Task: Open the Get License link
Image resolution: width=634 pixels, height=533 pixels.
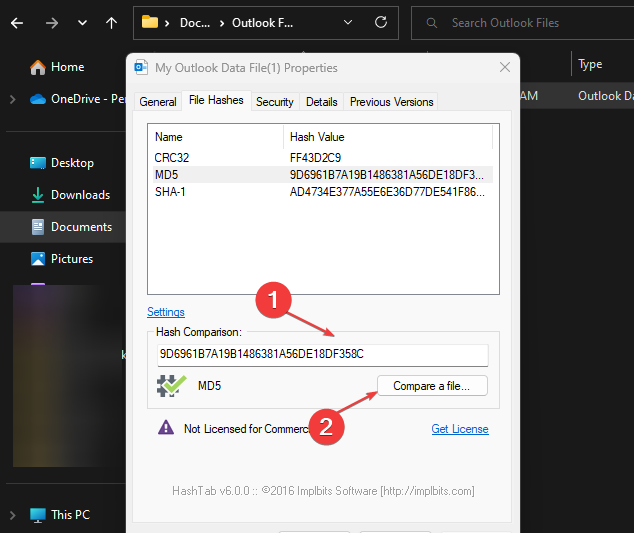Action: (460, 429)
